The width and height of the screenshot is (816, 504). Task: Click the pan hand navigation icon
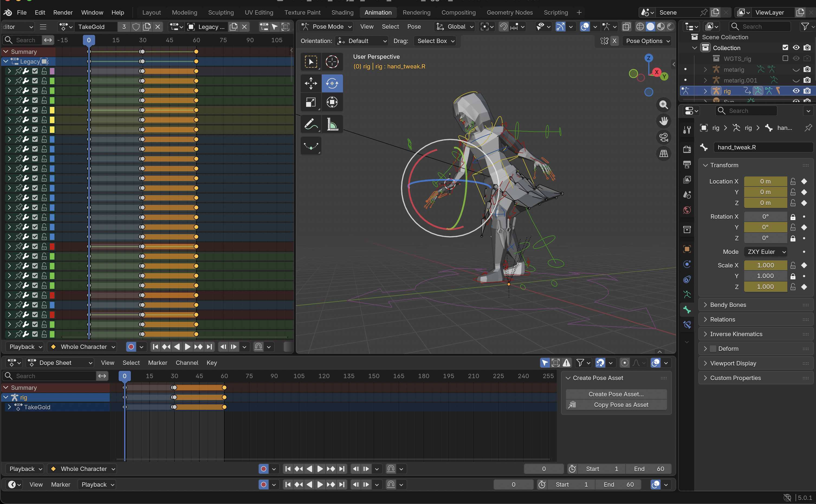pos(663,121)
